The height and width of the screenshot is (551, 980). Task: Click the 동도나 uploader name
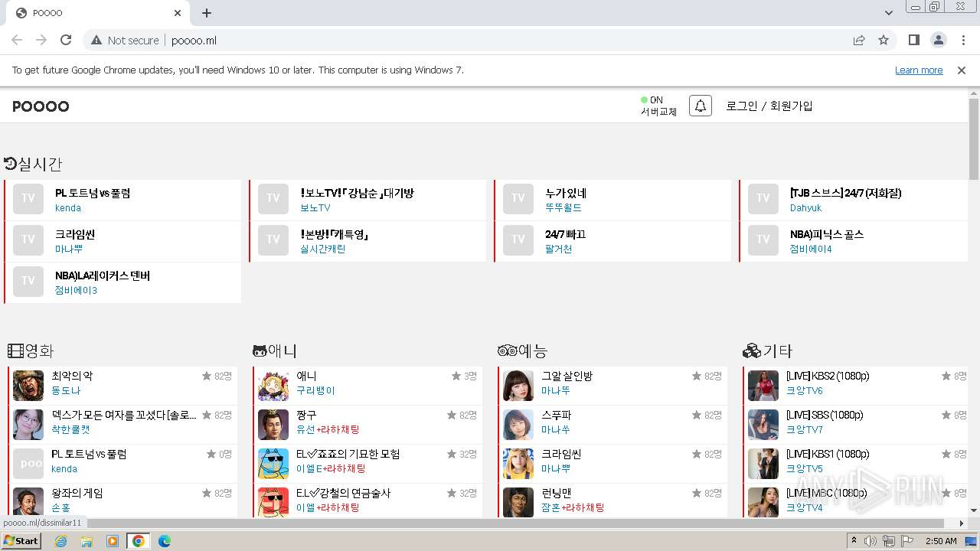tap(66, 390)
